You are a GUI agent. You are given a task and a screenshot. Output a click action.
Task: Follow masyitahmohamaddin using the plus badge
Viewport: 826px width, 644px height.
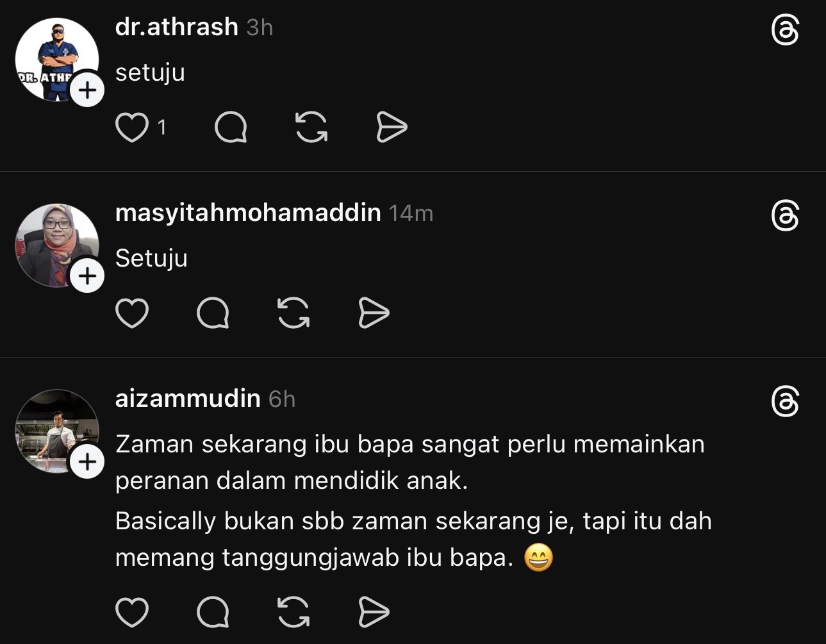coord(87,276)
